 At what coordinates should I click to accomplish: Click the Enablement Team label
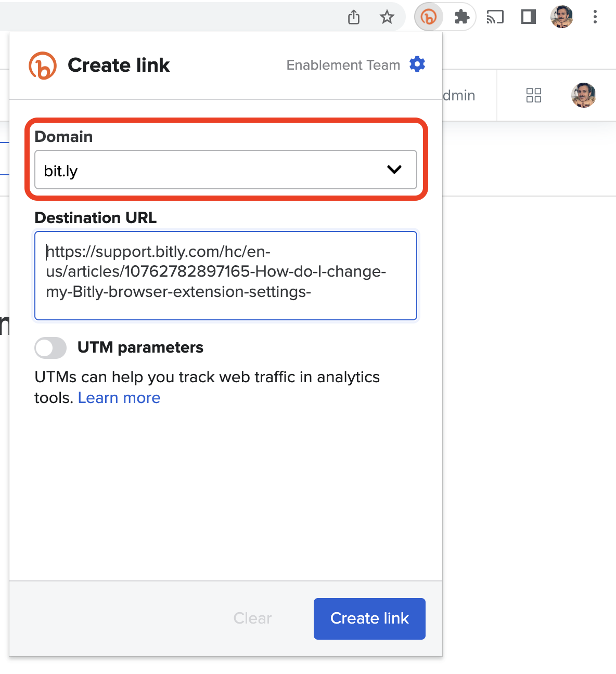point(342,65)
